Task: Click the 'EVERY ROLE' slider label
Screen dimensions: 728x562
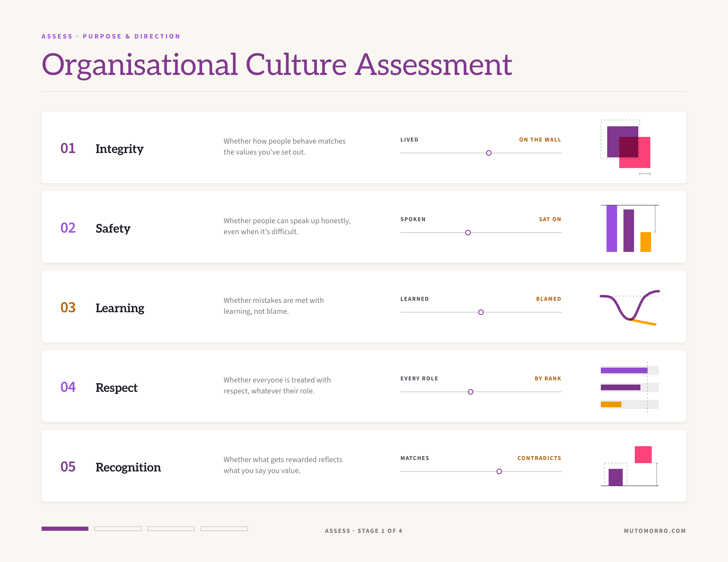Action: [x=419, y=379]
